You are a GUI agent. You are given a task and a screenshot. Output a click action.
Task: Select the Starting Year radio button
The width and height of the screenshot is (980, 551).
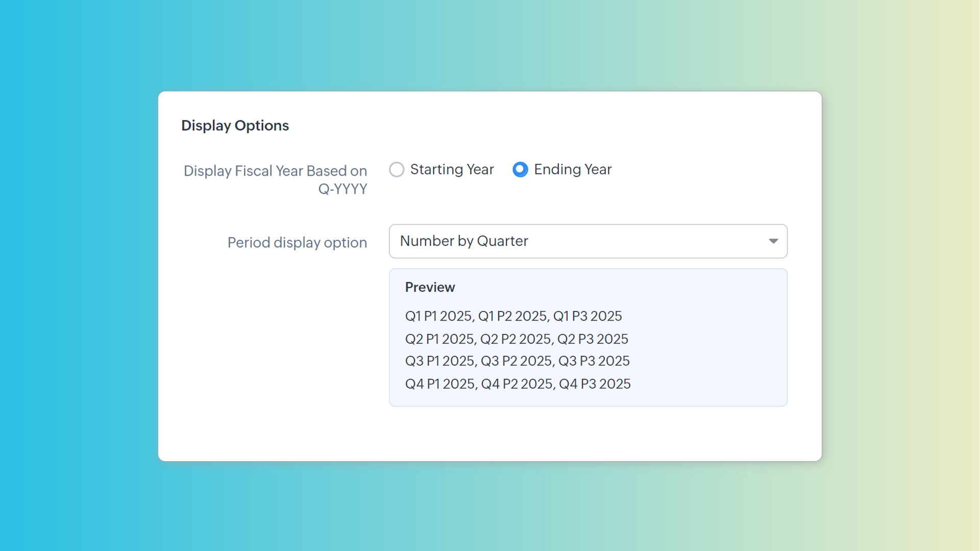[397, 170]
